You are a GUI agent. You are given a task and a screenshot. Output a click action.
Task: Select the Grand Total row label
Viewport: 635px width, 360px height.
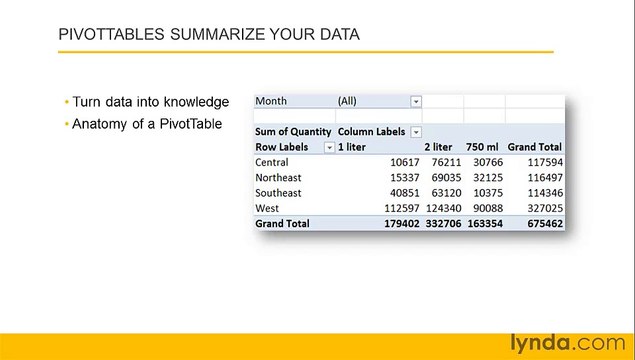coord(282,224)
